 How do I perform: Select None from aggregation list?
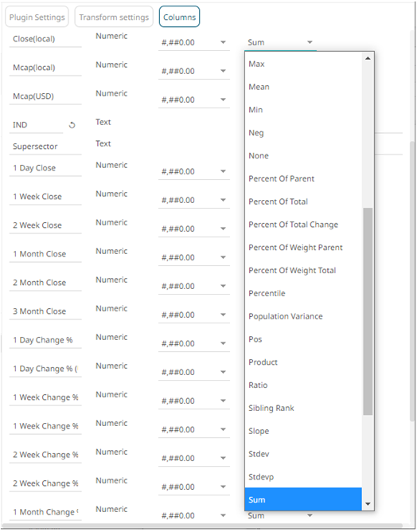click(303, 156)
